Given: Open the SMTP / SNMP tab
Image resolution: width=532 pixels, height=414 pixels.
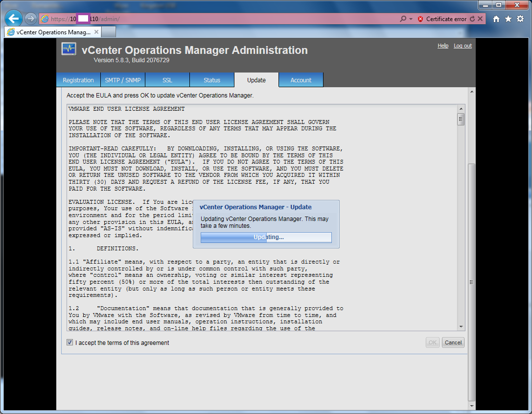Looking at the screenshot, I should coord(123,80).
